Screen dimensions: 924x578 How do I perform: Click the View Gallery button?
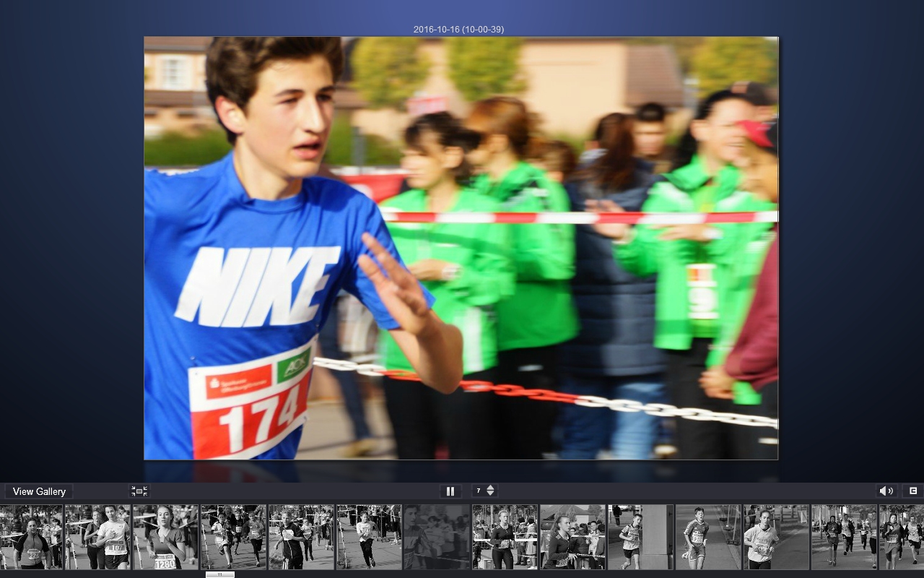[x=39, y=491]
